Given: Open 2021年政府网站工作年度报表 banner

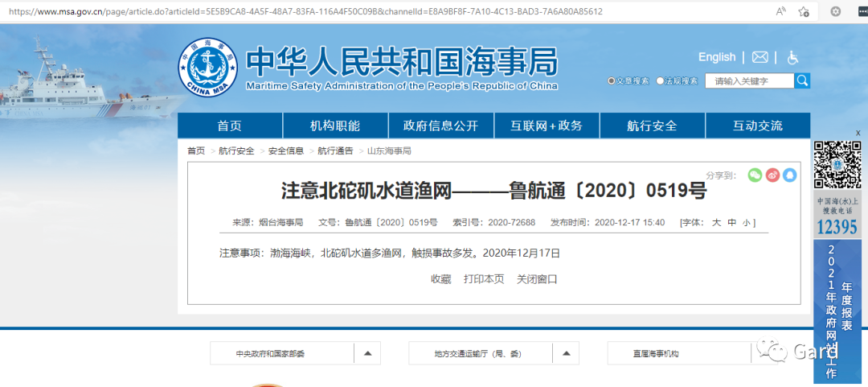Looking at the screenshot, I should coord(837,311).
